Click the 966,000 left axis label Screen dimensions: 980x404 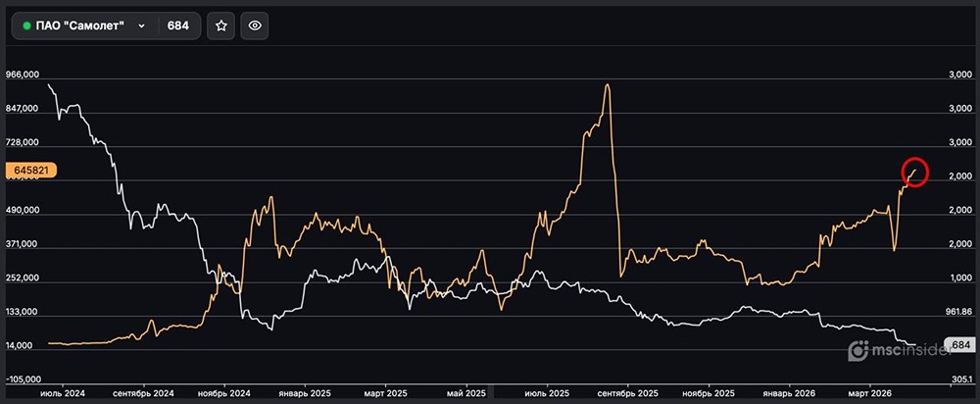coord(22,75)
